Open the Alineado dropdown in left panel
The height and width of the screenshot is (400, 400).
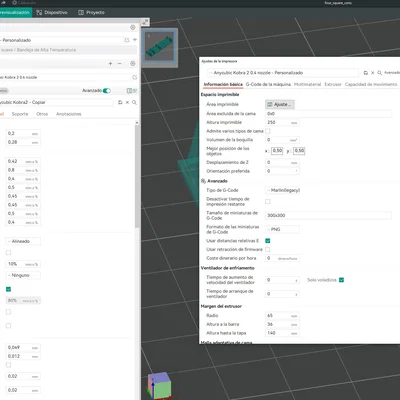coord(23,241)
